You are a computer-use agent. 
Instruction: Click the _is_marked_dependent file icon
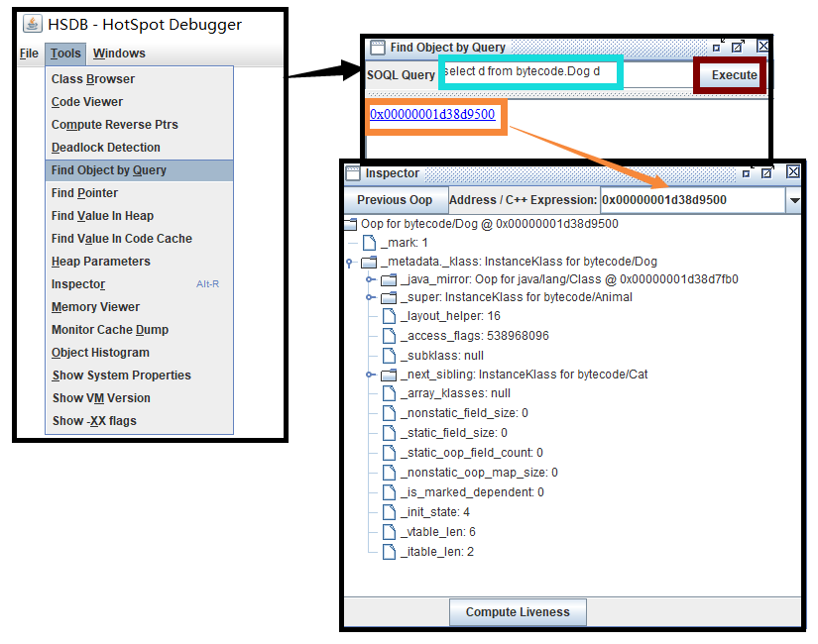(x=390, y=492)
